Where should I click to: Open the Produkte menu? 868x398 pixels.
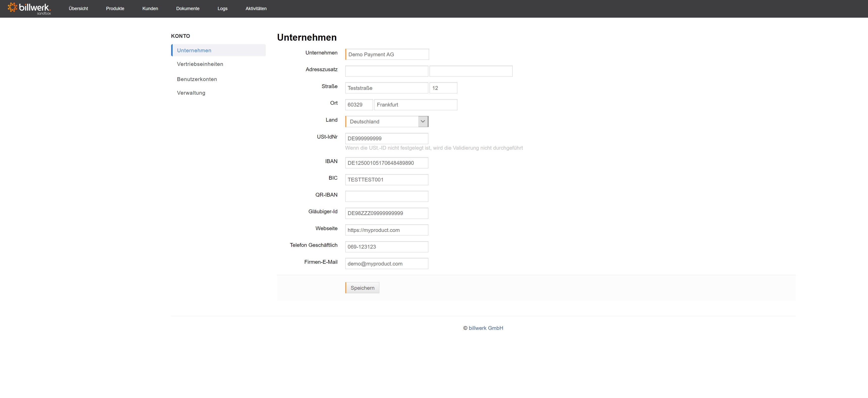point(115,8)
